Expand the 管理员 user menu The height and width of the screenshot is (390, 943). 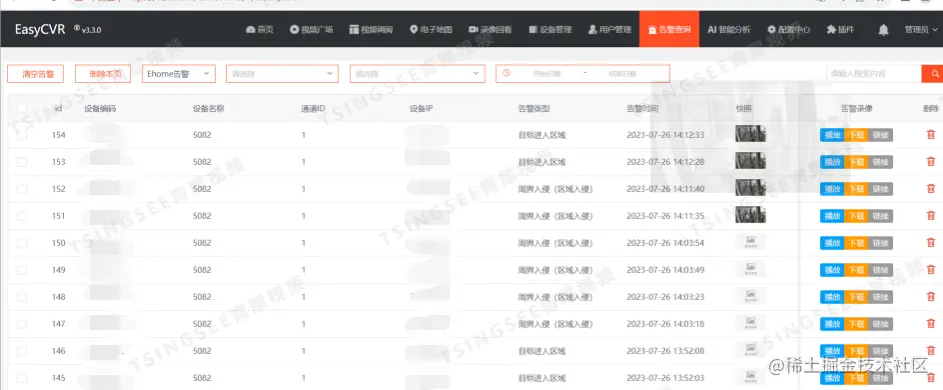pos(920,29)
